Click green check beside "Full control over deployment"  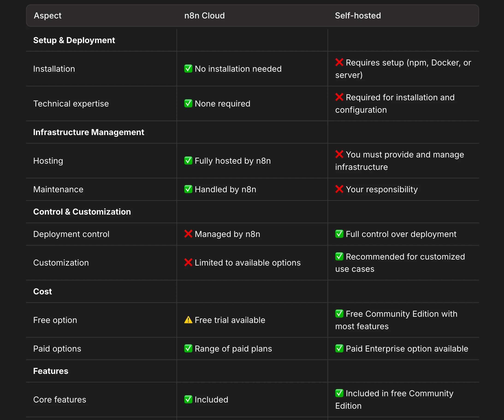tap(339, 234)
